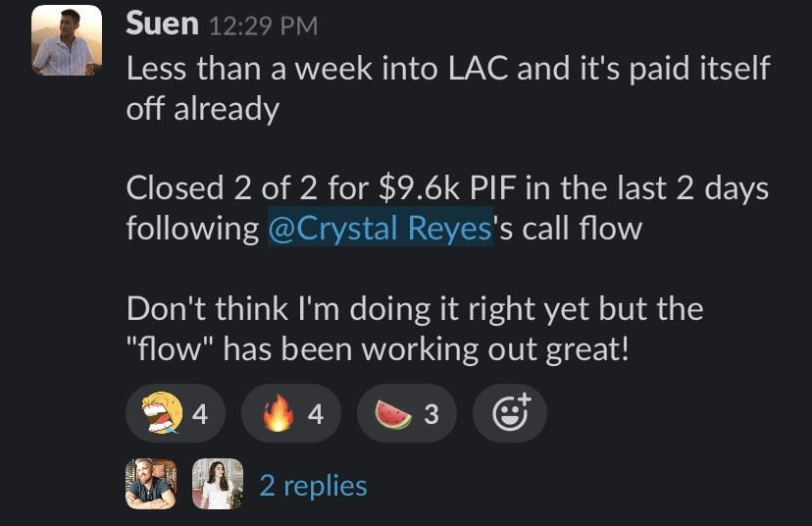
Task: Toggle the laughing reaction count of 4
Action: 200,414
